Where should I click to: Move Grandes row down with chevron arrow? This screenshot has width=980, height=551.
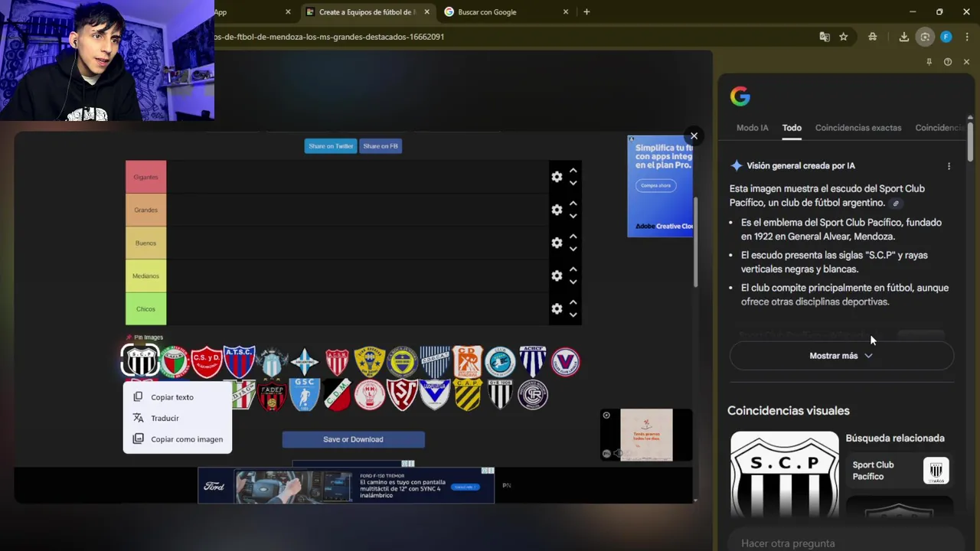[x=573, y=217]
